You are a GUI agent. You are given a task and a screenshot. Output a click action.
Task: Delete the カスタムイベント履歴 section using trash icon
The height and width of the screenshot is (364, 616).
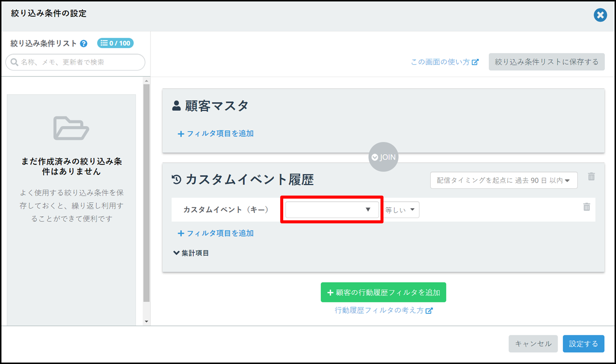coord(591,177)
